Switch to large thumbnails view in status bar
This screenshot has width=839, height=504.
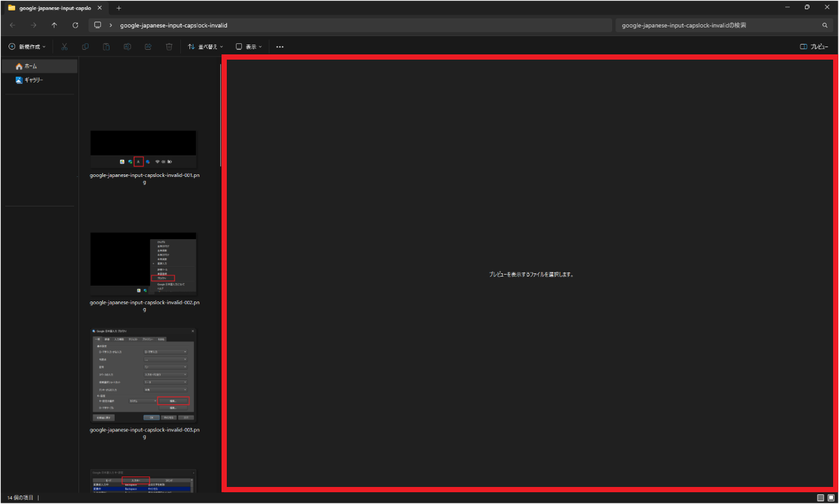(x=831, y=498)
